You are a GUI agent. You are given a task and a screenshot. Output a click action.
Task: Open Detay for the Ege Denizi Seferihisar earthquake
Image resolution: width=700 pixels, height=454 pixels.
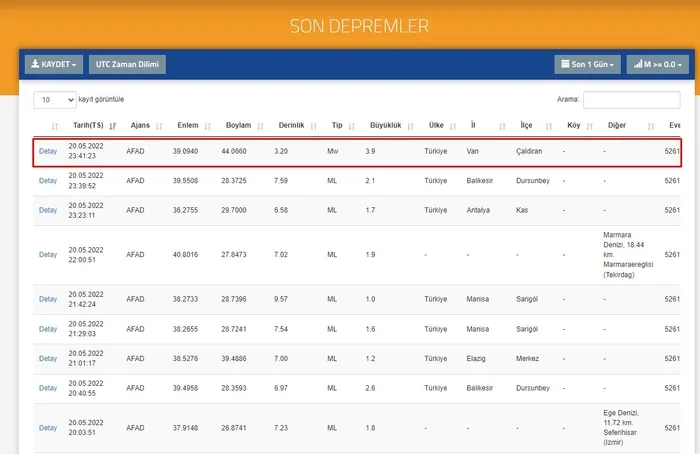[48, 428]
